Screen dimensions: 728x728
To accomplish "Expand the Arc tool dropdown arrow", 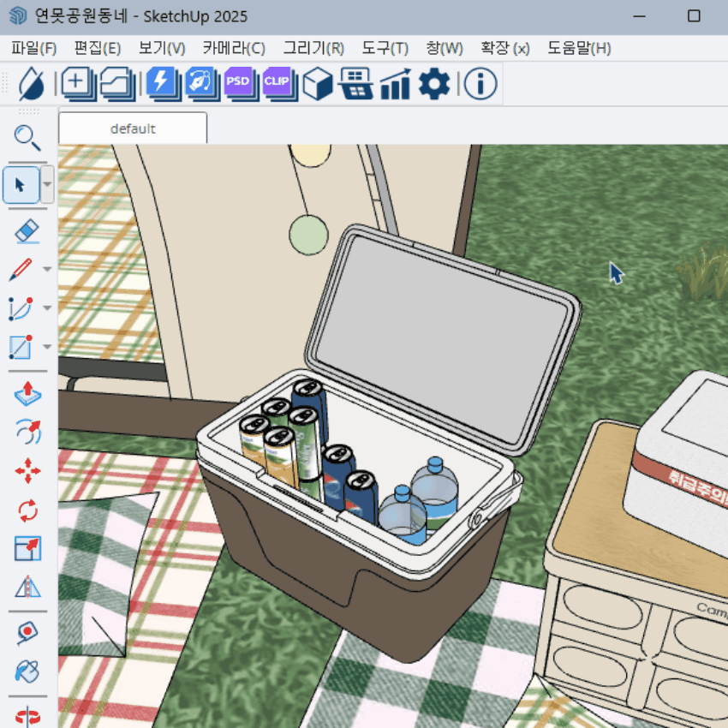I will (x=47, y=308).
